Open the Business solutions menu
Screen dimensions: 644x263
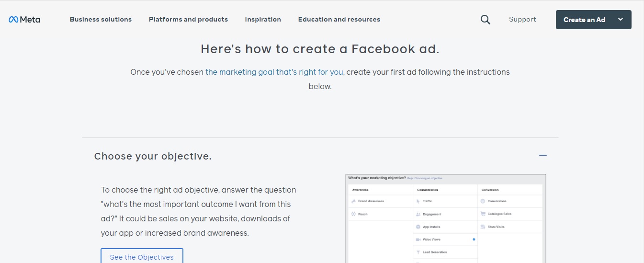(101, 20)
